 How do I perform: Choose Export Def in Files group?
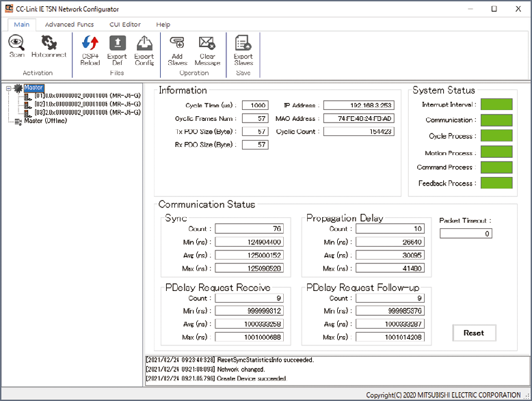coord(117,50)
